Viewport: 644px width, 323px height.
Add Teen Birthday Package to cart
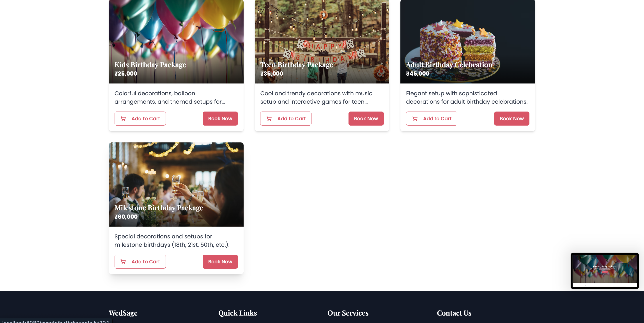click(x=286, y=119)
